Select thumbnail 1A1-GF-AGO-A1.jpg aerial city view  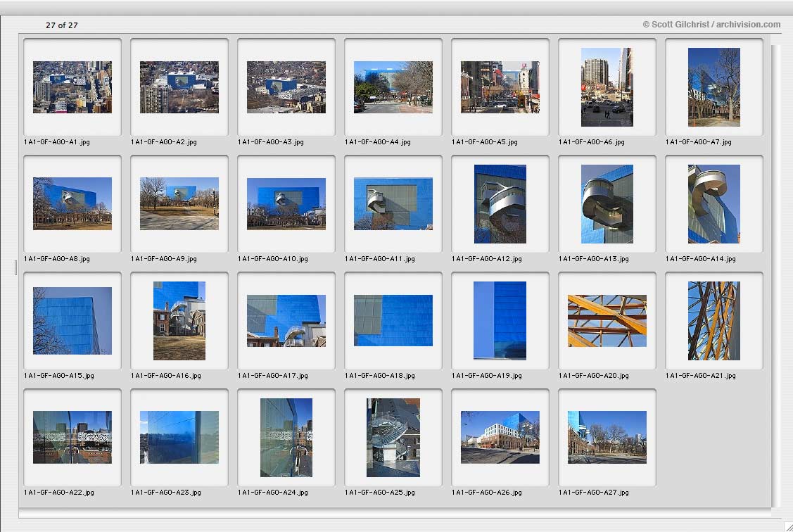click(x=72, y=87)
